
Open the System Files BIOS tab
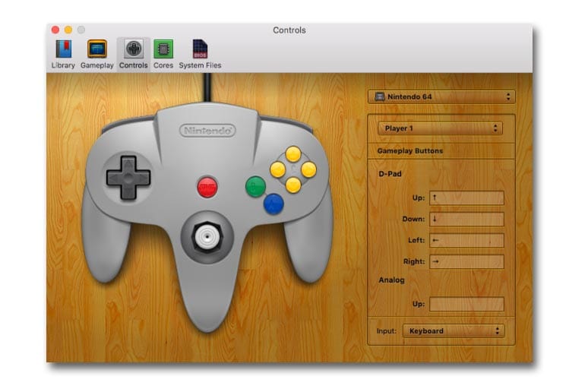pos(200,55)
